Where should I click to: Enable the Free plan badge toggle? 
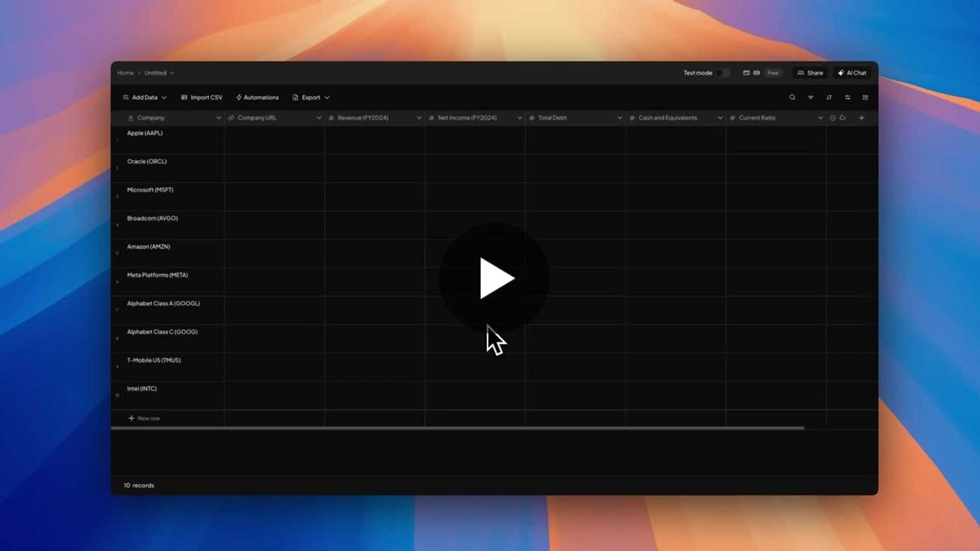point(773,73)
